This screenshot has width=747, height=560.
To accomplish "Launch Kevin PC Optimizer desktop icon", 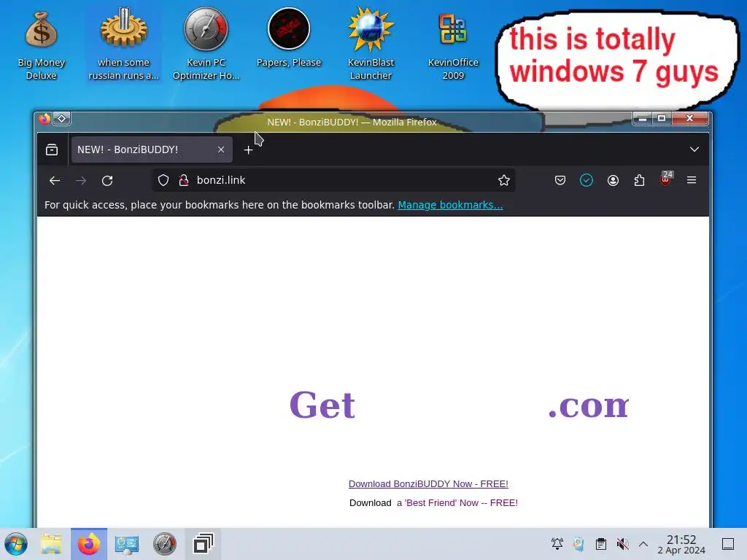I will point(206,44).
